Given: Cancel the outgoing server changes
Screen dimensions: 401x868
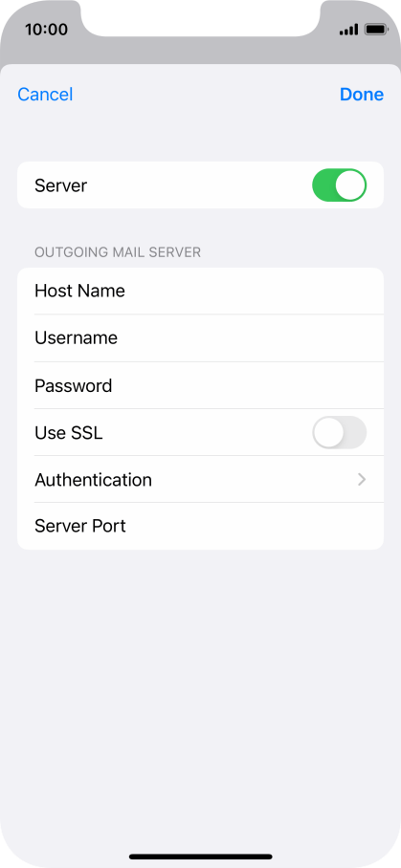Looking at the screenshot, I should pos(45,94).
